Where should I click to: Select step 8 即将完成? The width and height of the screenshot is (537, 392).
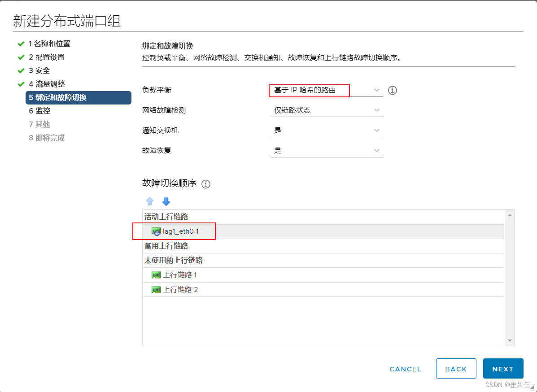pos(47,138)
